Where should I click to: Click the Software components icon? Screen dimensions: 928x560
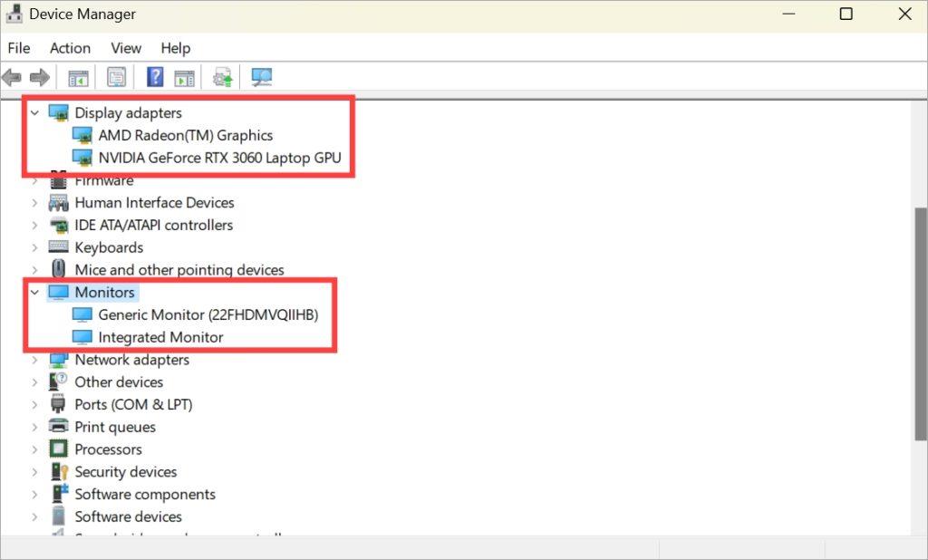click(59, 494)
